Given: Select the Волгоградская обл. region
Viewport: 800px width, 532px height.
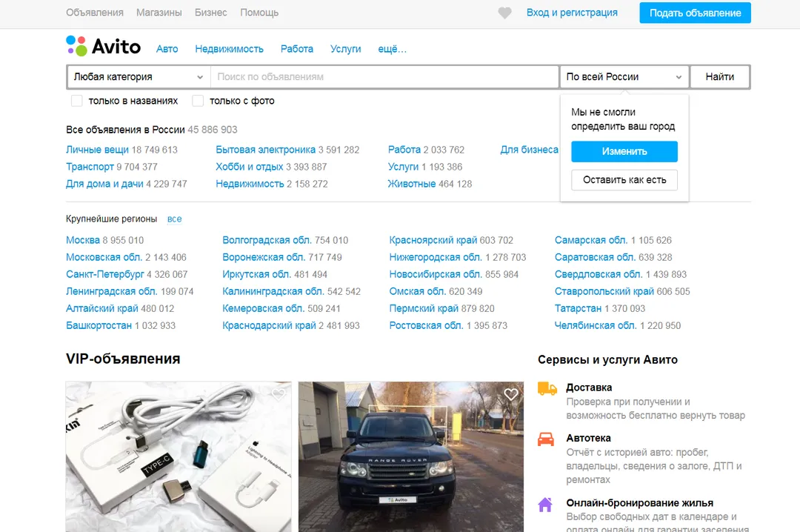Looking at the screenshot, I should click(267, 241).
